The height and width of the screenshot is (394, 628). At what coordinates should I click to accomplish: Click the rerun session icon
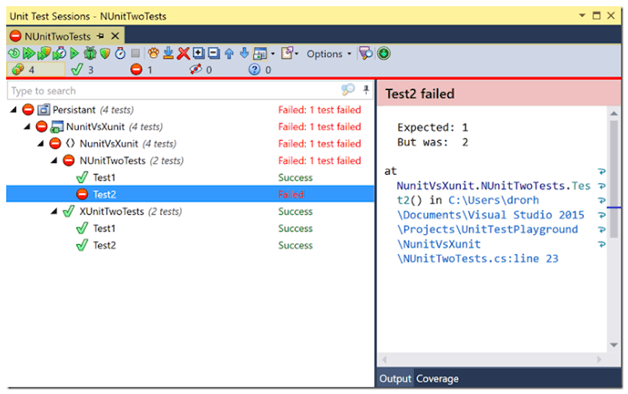[x=14, y=53]
